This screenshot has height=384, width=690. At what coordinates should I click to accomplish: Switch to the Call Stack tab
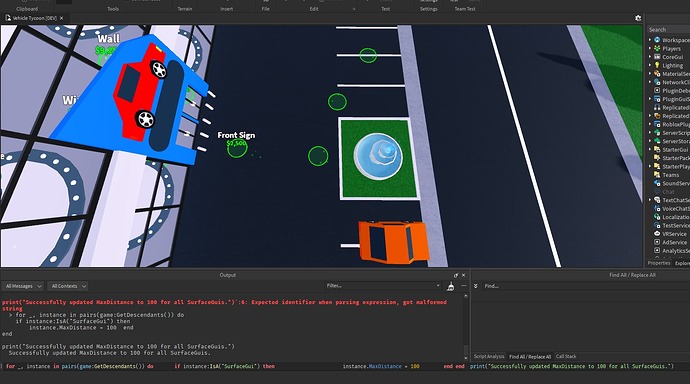point(566,356)
